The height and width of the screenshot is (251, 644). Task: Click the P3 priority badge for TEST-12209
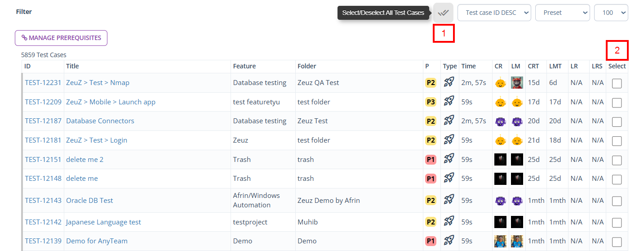431,102
